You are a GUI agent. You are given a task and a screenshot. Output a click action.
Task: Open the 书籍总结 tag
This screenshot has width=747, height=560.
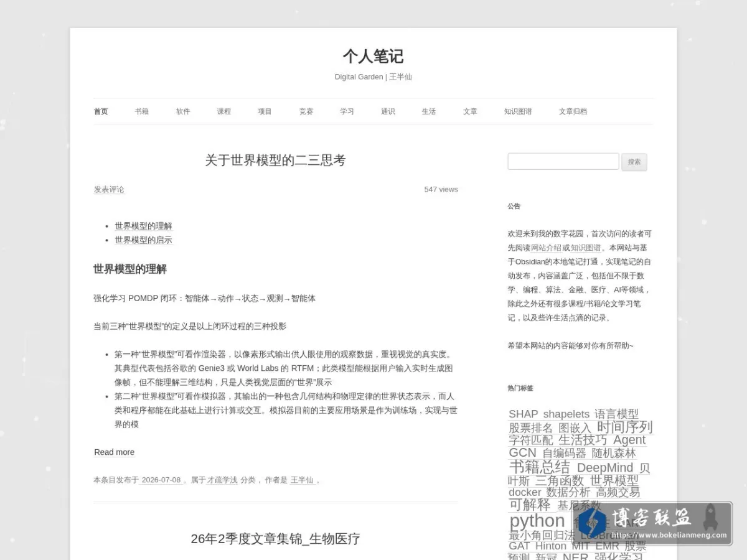tap(539, 467)
